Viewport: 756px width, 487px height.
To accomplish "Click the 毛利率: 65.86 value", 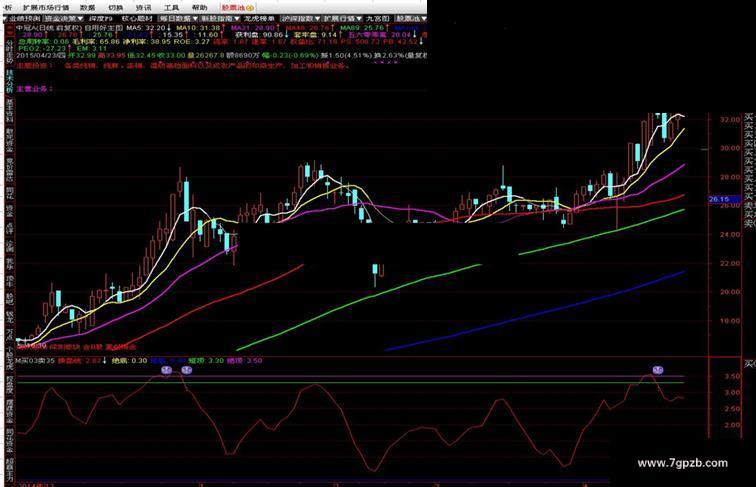I will pyautogui.click(x=95, y=41).
